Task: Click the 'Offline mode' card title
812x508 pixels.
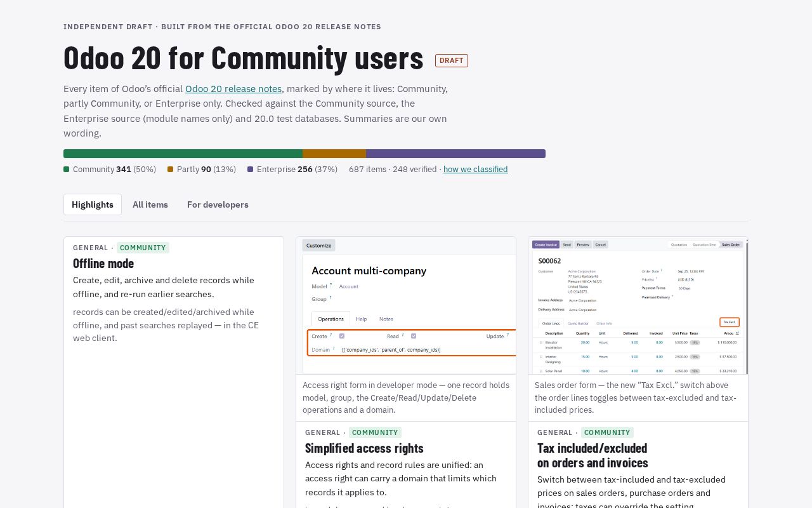Action: click(103, 263)
